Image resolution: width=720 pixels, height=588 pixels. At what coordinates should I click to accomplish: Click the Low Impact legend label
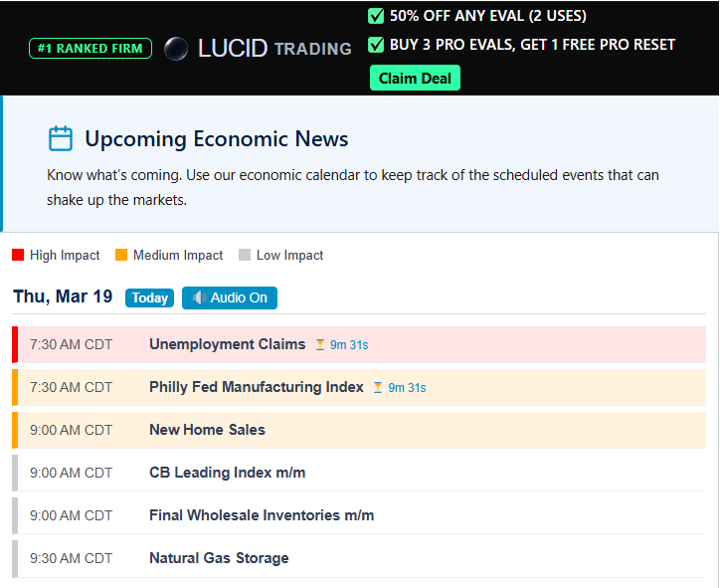(289, 255)
